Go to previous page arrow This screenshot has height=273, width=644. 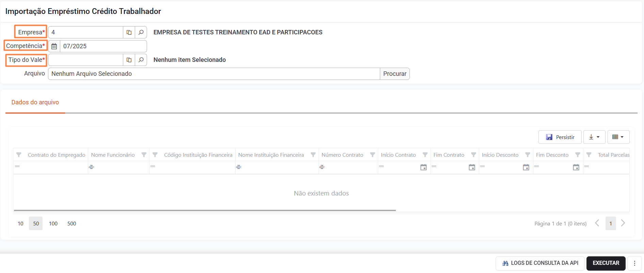click(x=597, y=223)
